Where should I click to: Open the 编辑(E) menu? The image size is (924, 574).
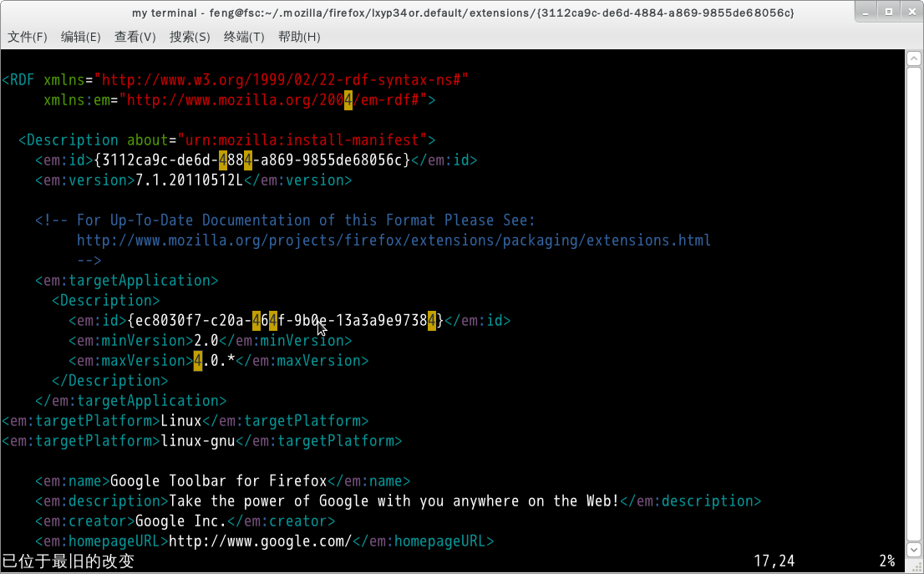81,37
